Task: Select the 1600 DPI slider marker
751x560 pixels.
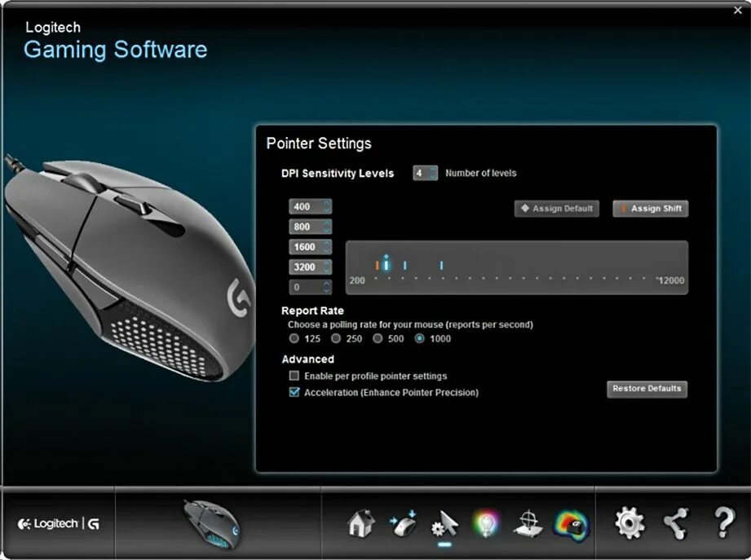Action: coord(404,265)
